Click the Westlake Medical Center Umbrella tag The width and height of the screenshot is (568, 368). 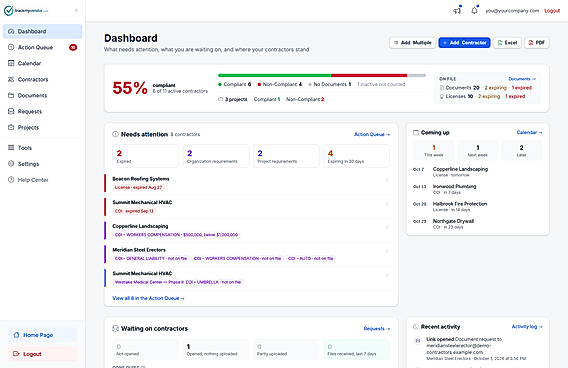pyautogui.click(x=178, y=282)
